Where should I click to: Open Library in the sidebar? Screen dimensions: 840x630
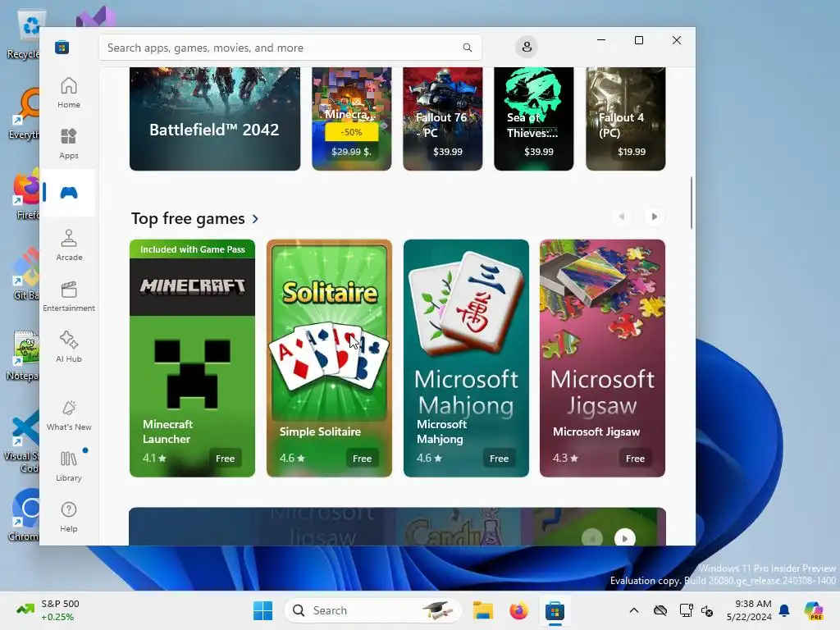pos(69,466)
